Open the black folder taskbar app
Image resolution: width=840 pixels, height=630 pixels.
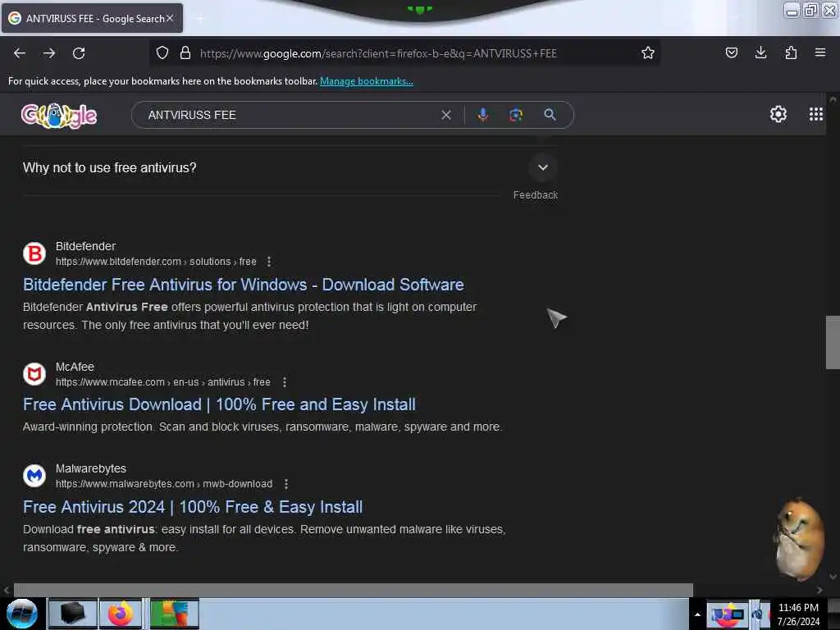(x=73, y=614)
